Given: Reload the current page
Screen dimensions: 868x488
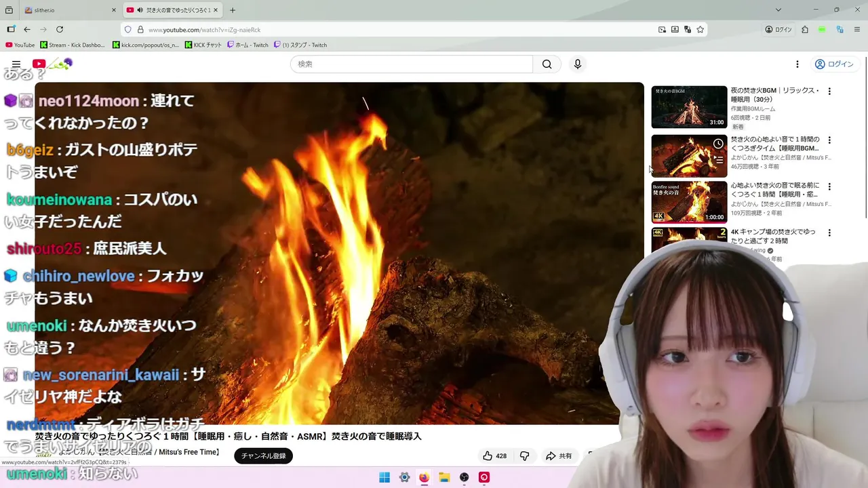Looking at the screenshot, I should (x=60, y=29).
